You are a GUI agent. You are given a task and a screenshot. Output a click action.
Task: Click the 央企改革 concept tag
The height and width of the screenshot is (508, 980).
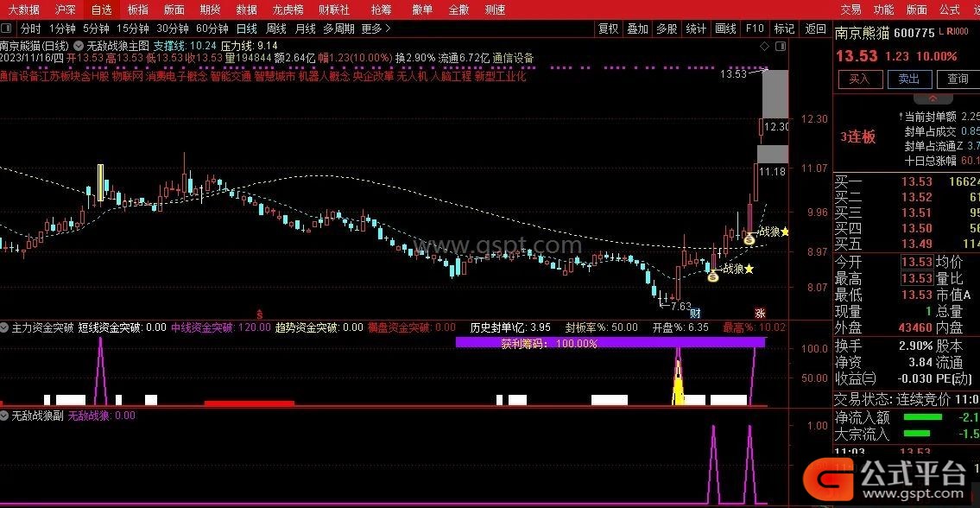point(374,76)
